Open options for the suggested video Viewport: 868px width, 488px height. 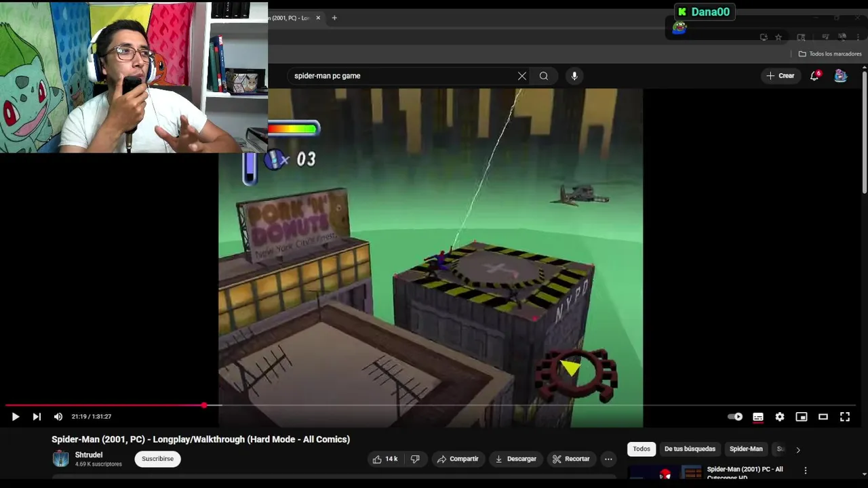coord(806,470)
